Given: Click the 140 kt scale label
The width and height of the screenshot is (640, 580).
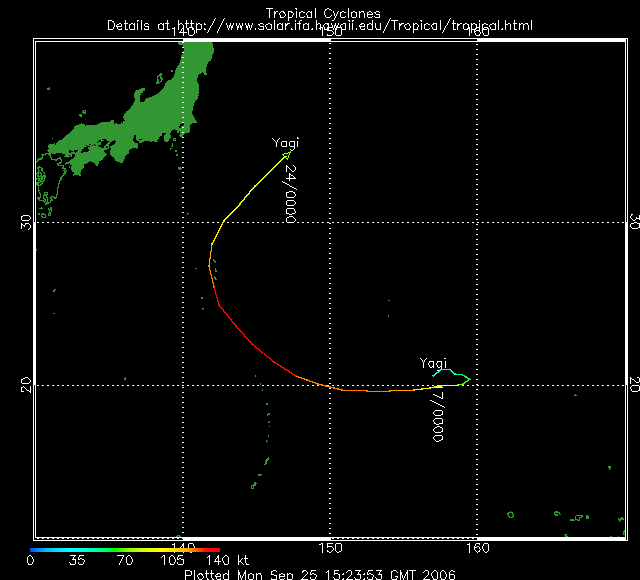Looking at the screenshot, I should click(235, 560).
